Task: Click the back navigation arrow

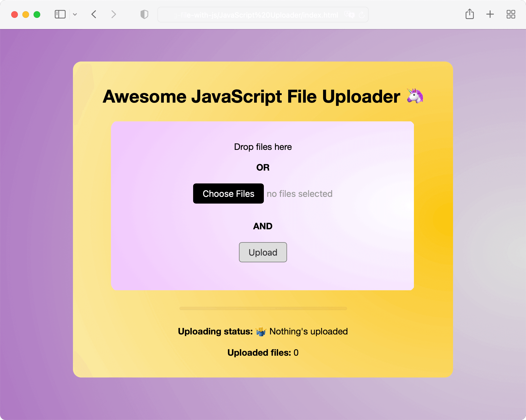Action: (94, 14)
